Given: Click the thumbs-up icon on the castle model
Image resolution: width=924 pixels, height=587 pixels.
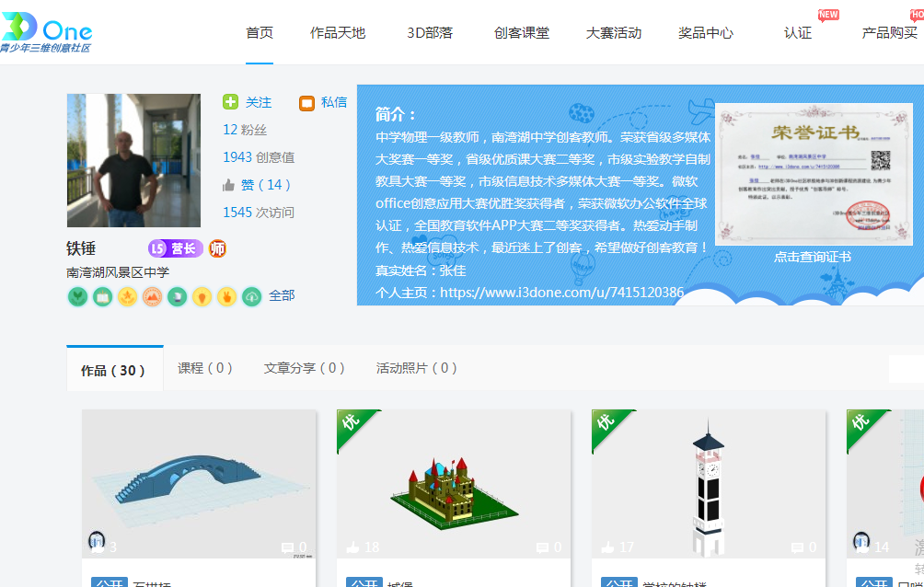Looking at the screenshot, I should (352, 547).
